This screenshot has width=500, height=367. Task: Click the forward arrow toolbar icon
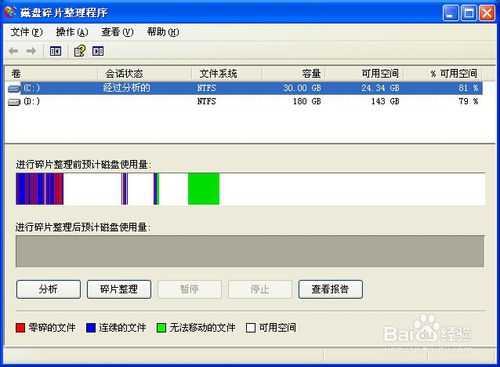click(x=31, y=51)
